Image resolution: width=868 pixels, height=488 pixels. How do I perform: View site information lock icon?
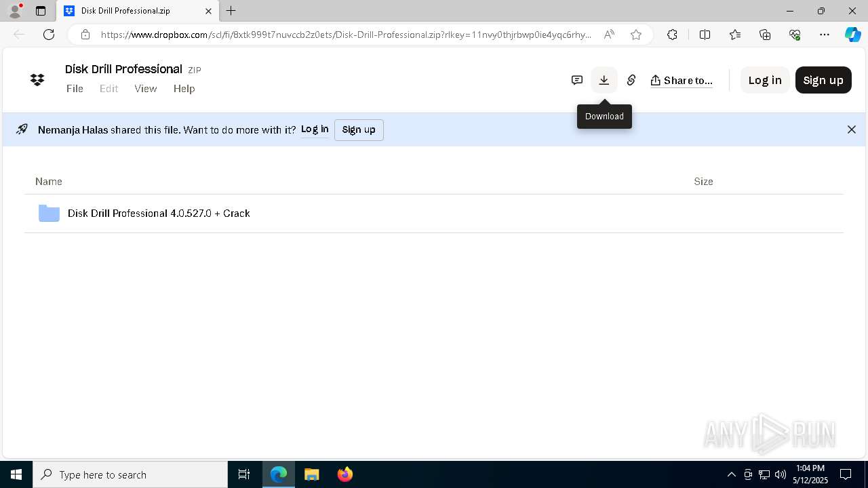pyautogui.click(x=85, y=35)
